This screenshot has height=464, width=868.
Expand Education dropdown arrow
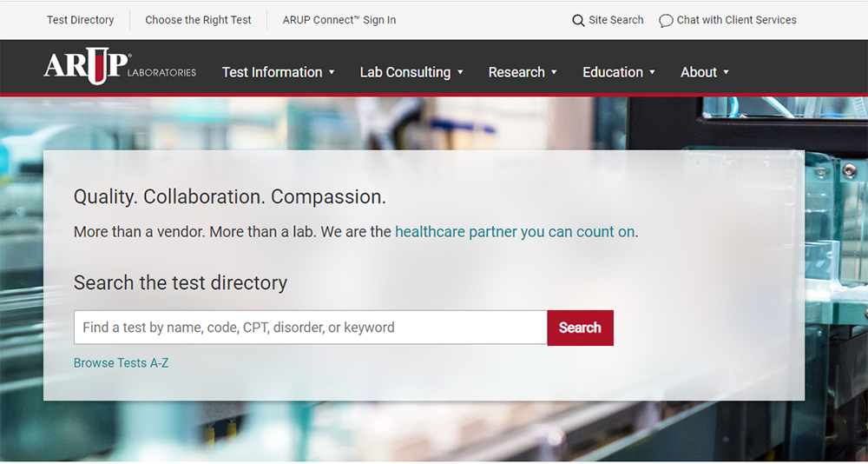[652, 72]
